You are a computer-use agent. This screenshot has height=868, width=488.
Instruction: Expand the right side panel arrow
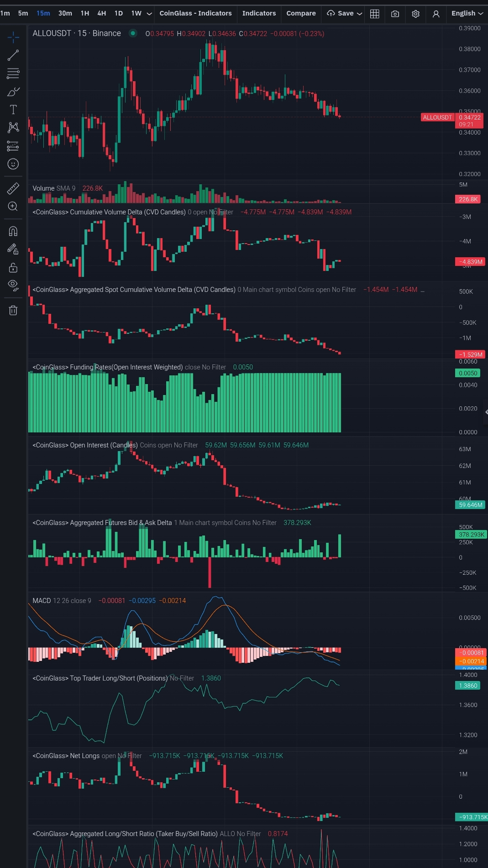[x=486, y=412]
